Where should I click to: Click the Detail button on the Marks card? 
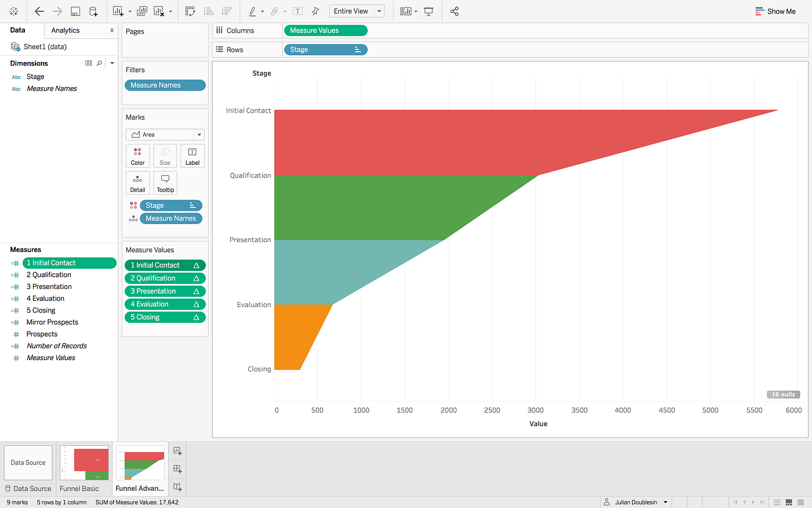click(137, 182)
